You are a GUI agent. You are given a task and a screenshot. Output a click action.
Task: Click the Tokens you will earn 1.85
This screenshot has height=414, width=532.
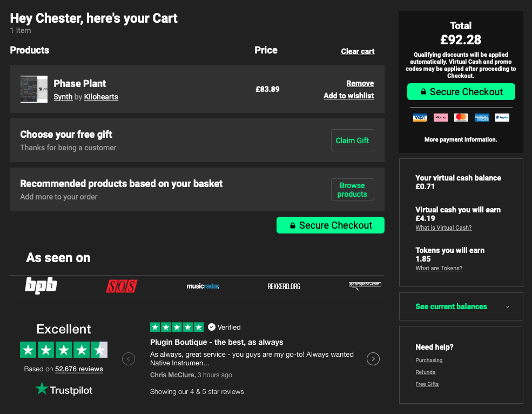(x=423, y=259)
